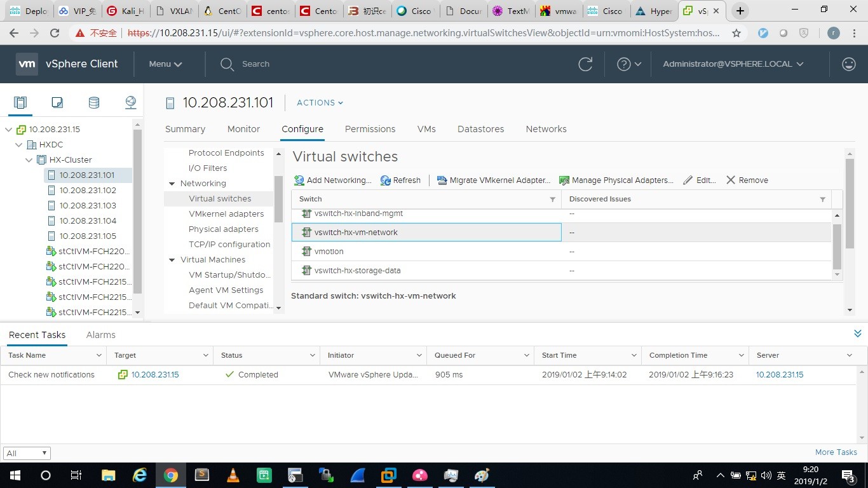This screenshot has height=488, width=868.
Task: Open VMkernel adapters settings
Action: click(226, 213)
